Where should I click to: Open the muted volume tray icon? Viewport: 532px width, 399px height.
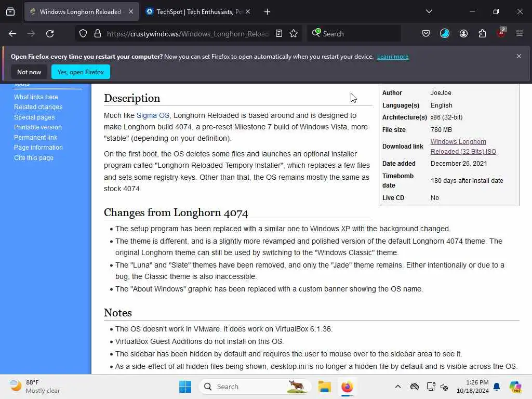tap(445, 387)
